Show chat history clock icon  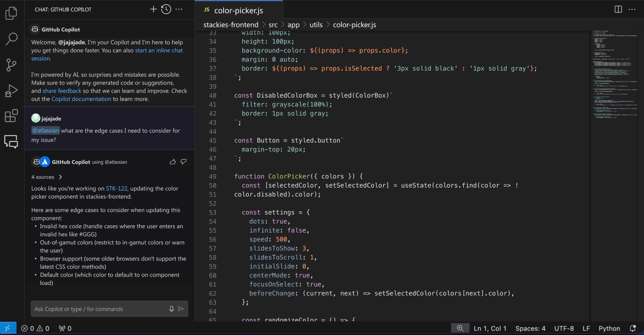pyautogui.click(x=166, y=9)
